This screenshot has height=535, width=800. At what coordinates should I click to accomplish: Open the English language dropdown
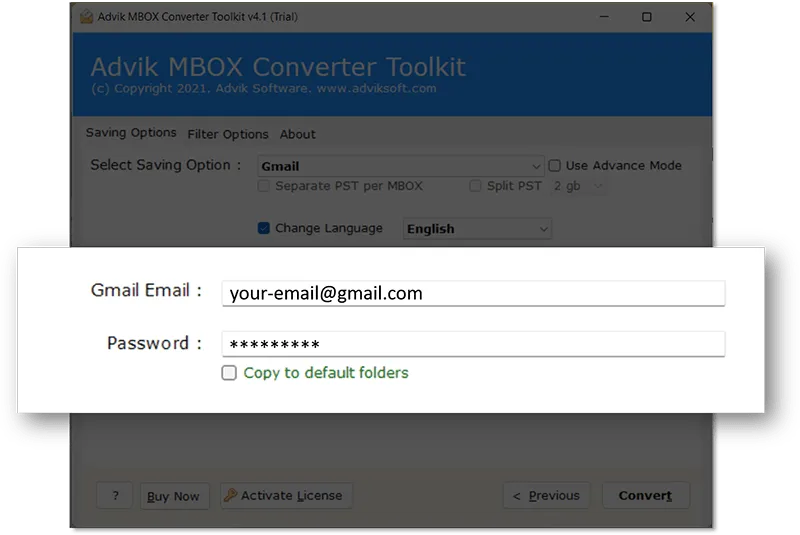(x=477, y=229)
